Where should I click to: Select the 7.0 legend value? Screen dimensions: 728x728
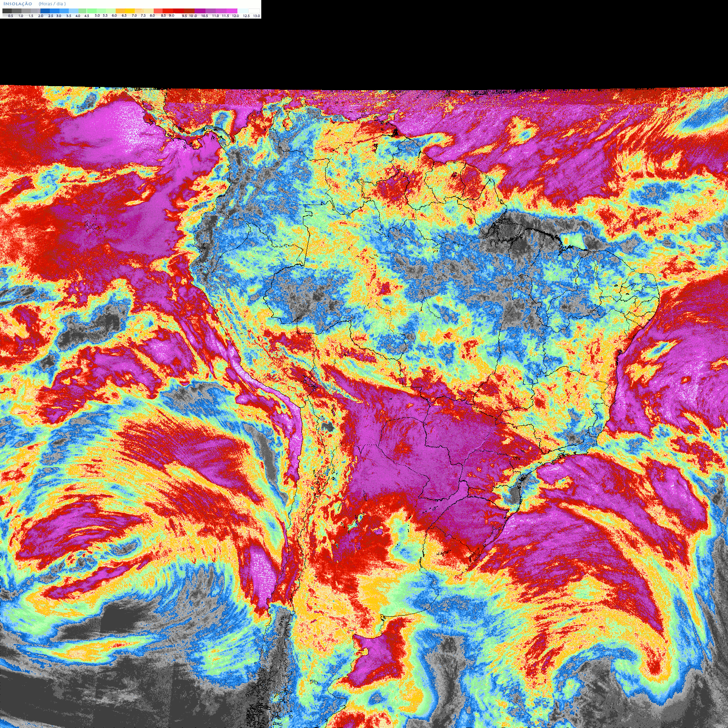pos(134,15)
